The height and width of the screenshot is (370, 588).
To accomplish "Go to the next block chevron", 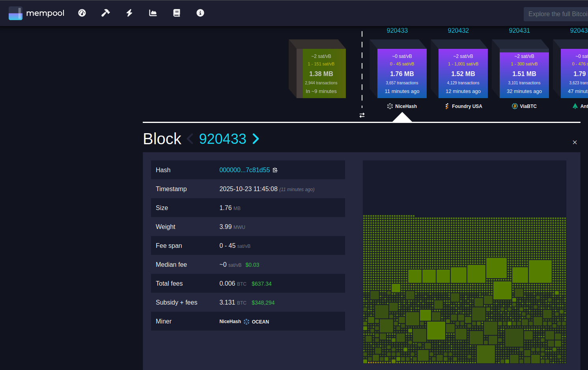I will 256,139.
